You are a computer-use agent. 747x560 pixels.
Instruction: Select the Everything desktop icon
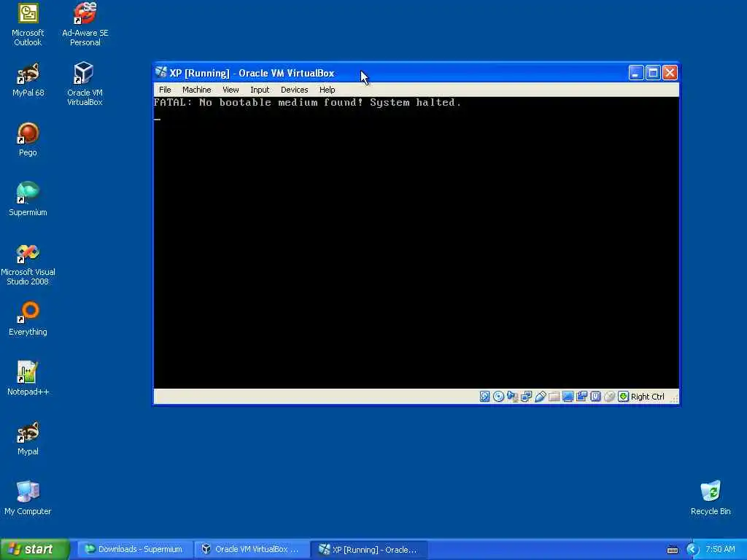(x=28, y=319)
